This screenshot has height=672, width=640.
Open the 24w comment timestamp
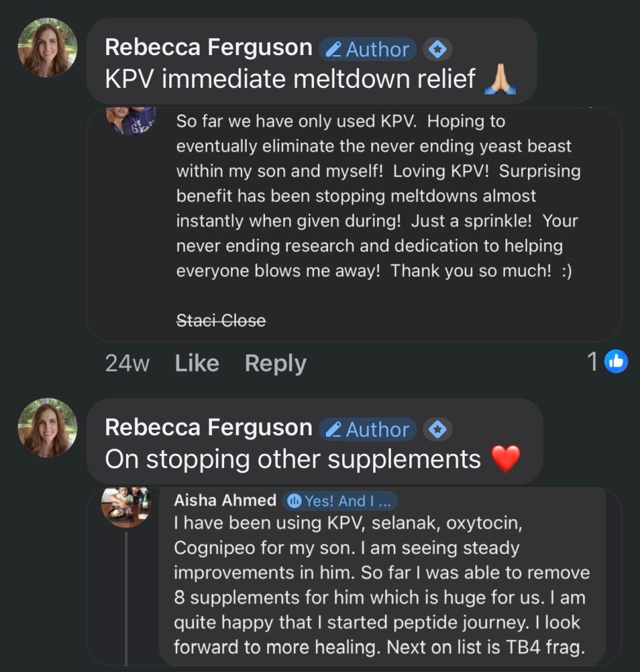(127, 363)
